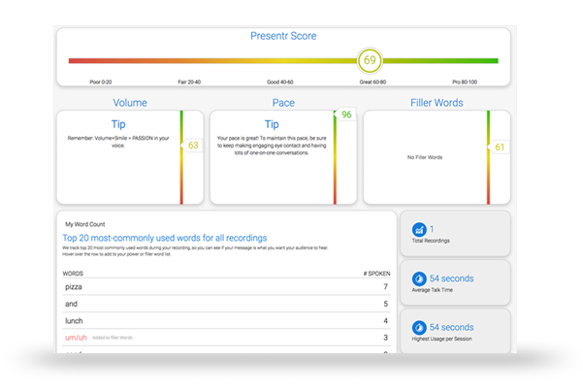Click the Volume tip text about passion
Image resolution: width=583 pixels, height=392 pixels.
[x=118, y=142]
